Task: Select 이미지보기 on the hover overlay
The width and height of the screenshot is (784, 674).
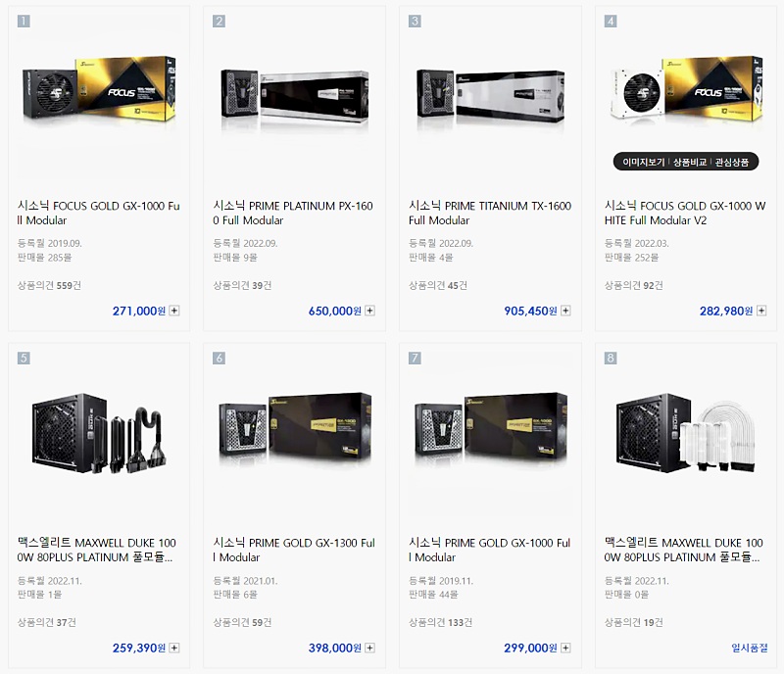Action: 644,162
